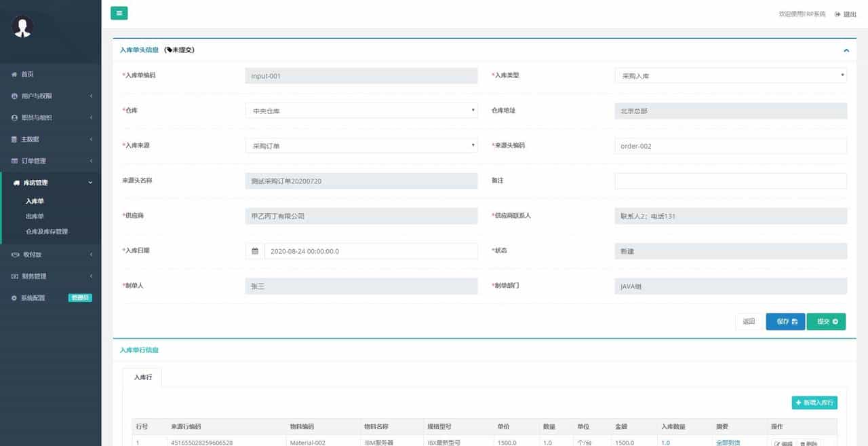This screenshot has height=446, width=868.
Task: Click the 返回 button
Action: [749, 322]
